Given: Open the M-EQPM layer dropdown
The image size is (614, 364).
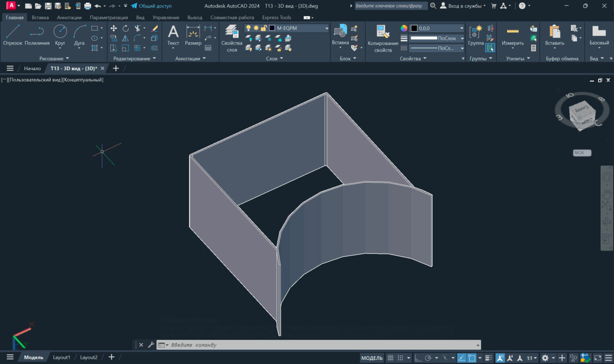Looking at the screenshot, I should pos(327,28).
